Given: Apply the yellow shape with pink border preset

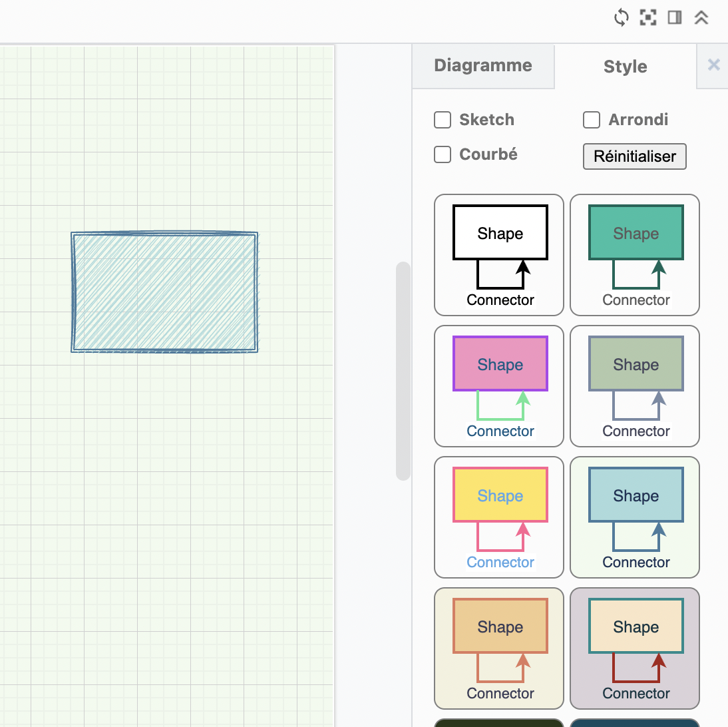Looking at the screenshot, I should tap(499, 517).
